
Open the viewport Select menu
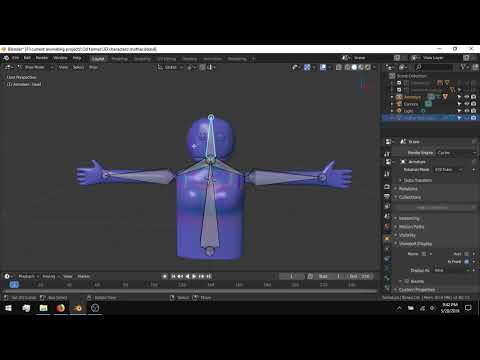point(78,67)
